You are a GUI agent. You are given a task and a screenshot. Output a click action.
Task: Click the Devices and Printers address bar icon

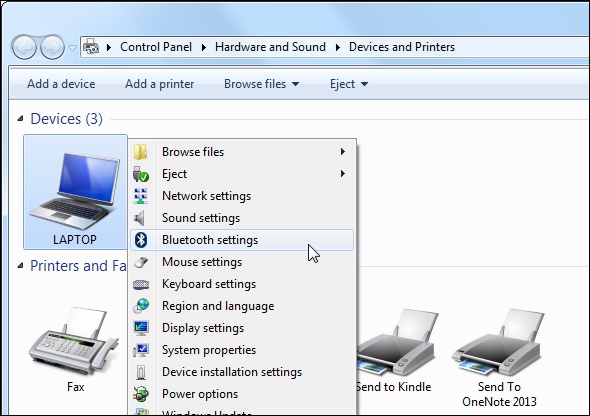click(91, 47)
